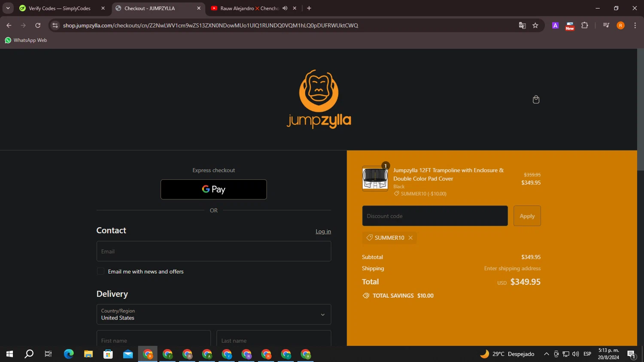This screenshot has width=644, height=362.
Task: Open Windows taskbar search
Action: point(29,354)
